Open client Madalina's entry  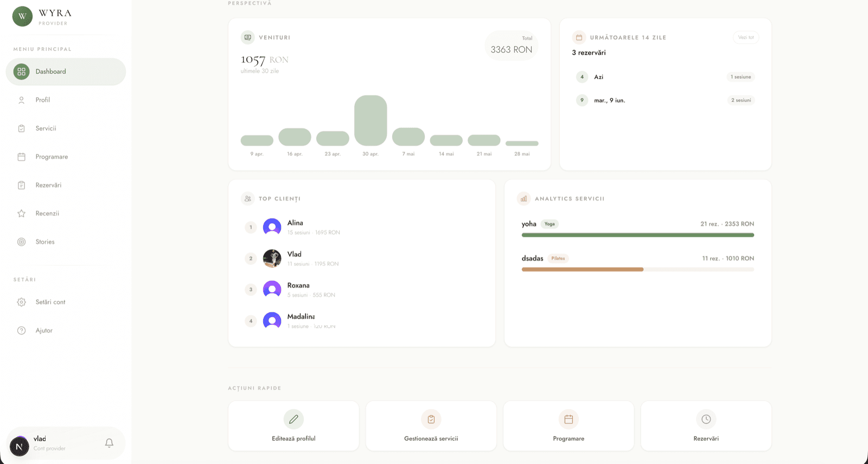(x=362, y=321)
